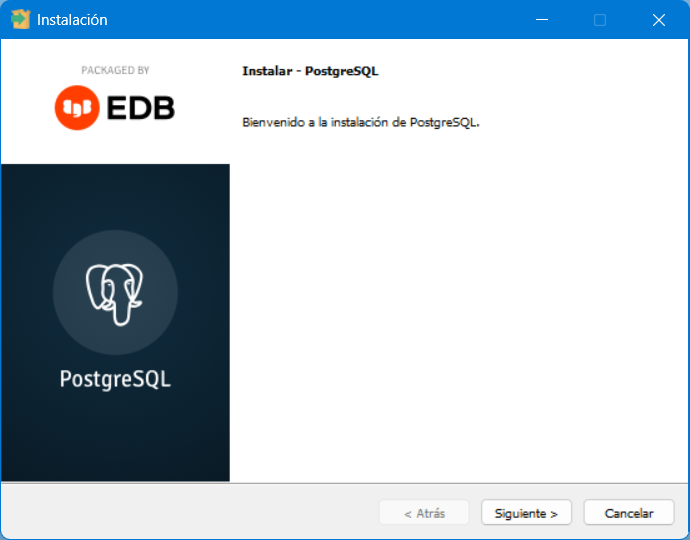Click the white PostgreSQL wordmark on the dark panel
This screenshot has height=540, width=690.
(115, 379)
